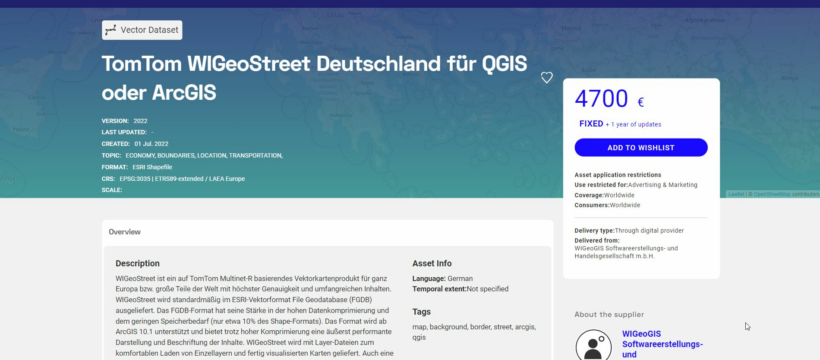Open WIGeoGIS Softwareerstellungs supplier link
The width and height of the screenshot is (820, 360).
[662, 344]
